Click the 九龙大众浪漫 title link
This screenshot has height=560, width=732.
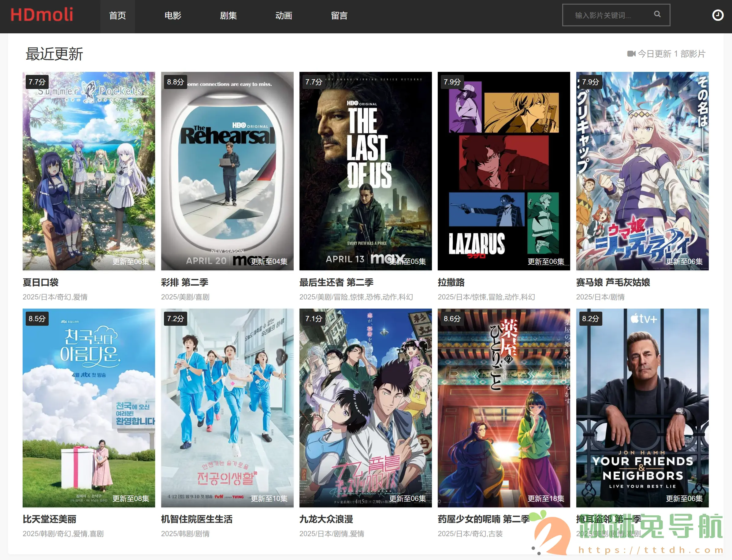tap(326, 519)
